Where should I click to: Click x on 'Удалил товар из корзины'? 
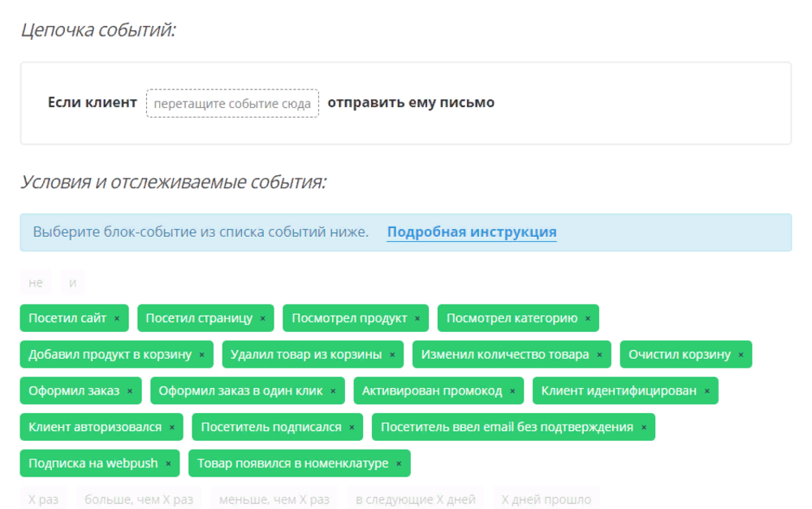pos(392,355)
